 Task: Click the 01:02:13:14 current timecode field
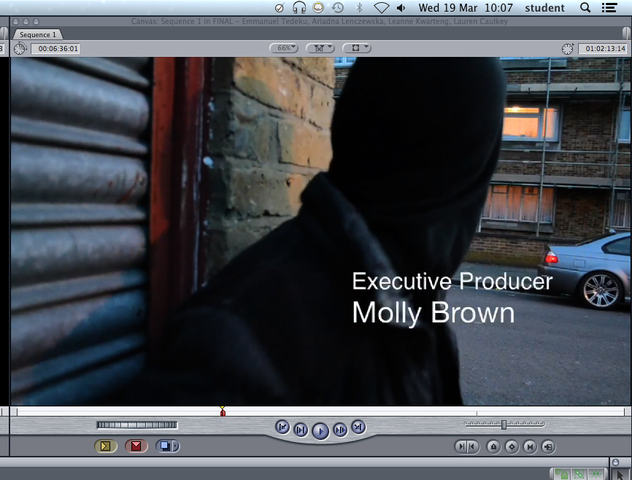click(x=603, y=49)
